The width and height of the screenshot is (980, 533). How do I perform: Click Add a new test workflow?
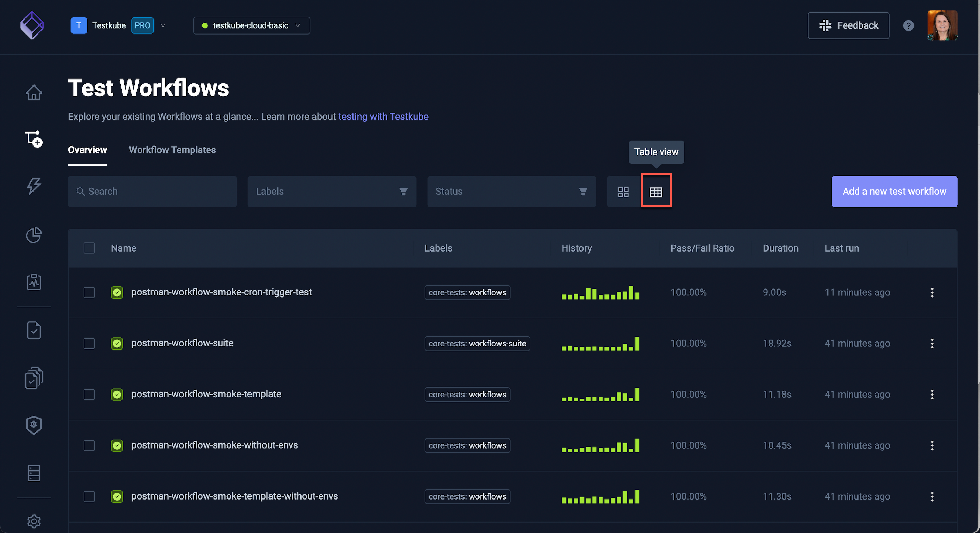click(x=894, y=191)
